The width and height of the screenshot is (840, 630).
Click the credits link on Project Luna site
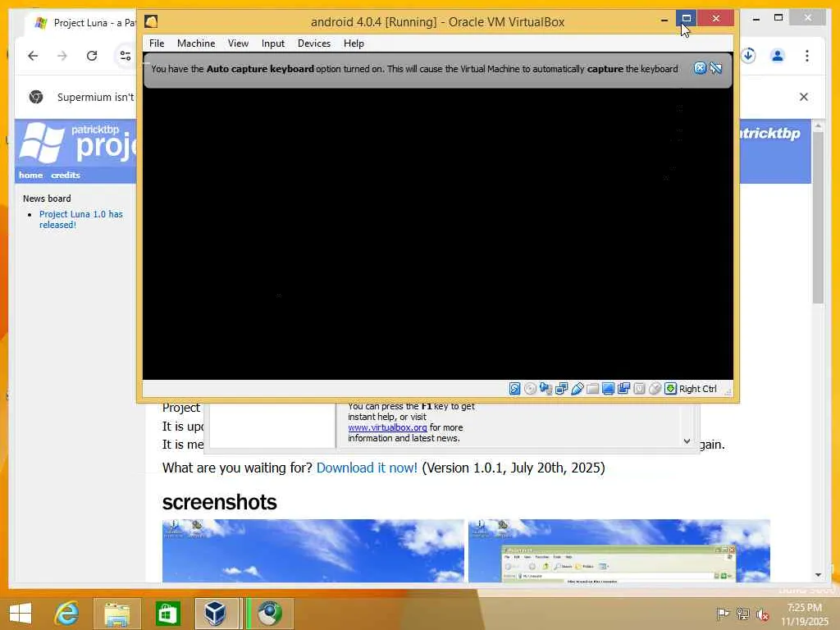pos(66,176)
